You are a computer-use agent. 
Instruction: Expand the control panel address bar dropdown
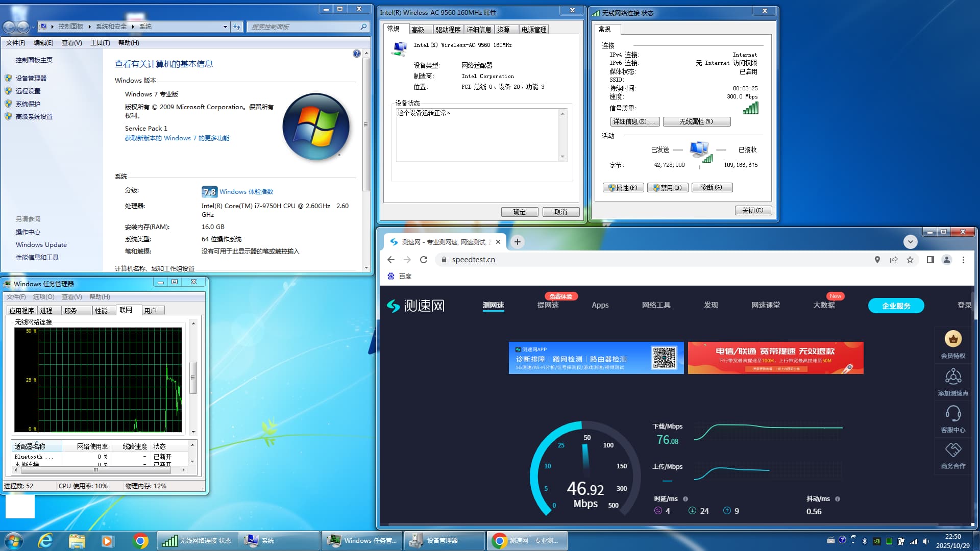tap(225, 27)
